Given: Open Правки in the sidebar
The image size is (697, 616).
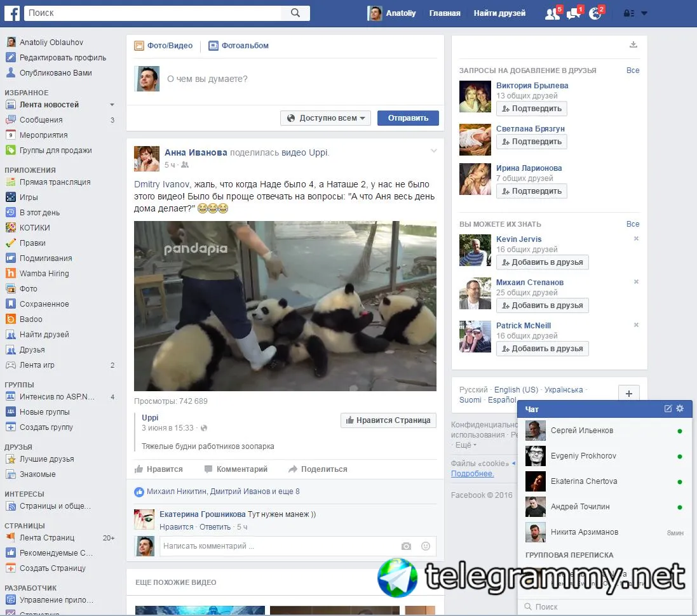Looking at the screenshot, I should (x=32, y=243).
